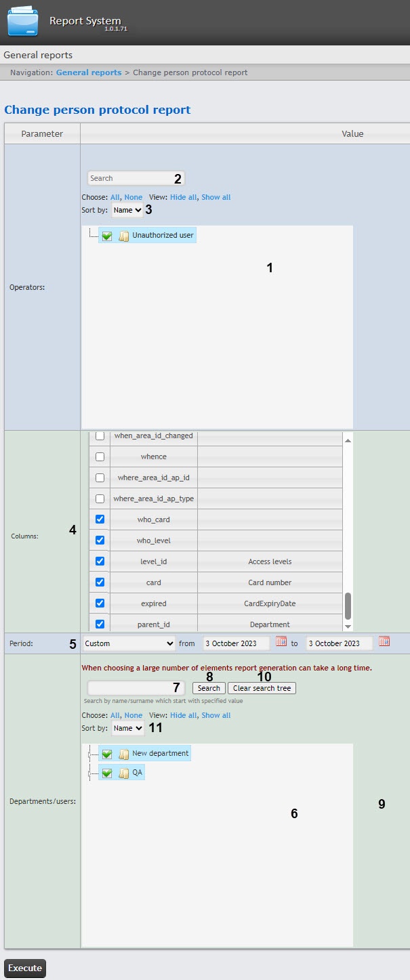Click the QA folder icon
Viewport: 410px width, 980px height.
pyautogui.click(x=124, y=773)
